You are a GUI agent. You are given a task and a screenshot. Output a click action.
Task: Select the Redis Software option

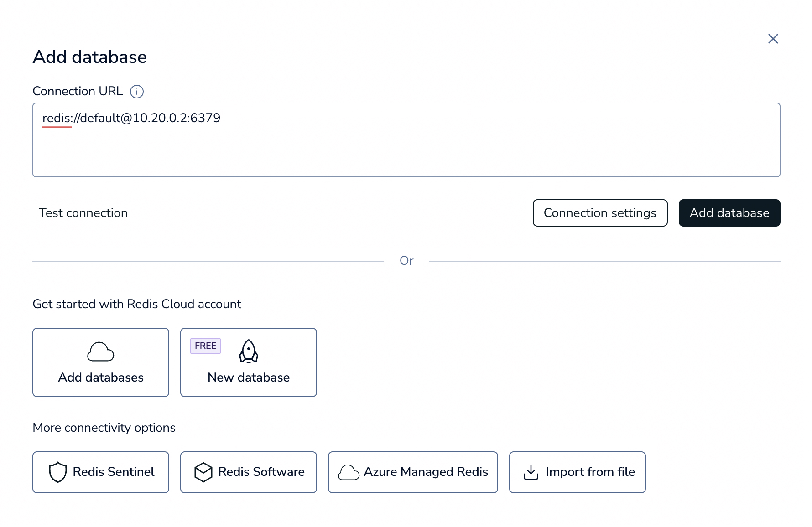point(249,472)
